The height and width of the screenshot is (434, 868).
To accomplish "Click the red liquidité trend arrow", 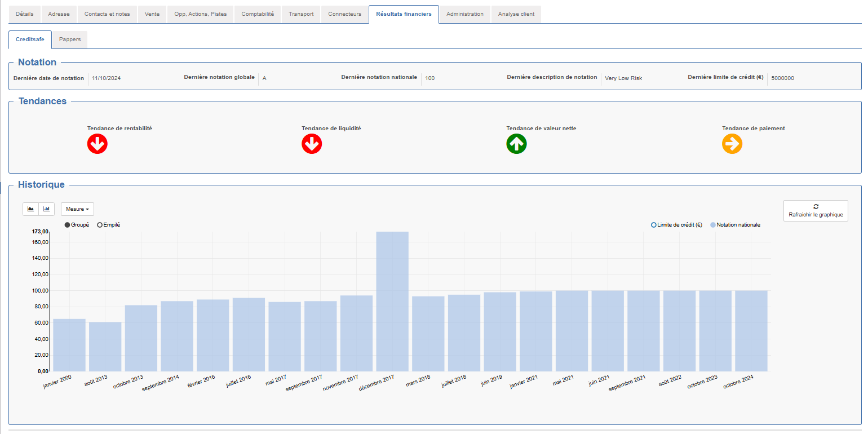I will pyautogui.click(x=312, y=144).
